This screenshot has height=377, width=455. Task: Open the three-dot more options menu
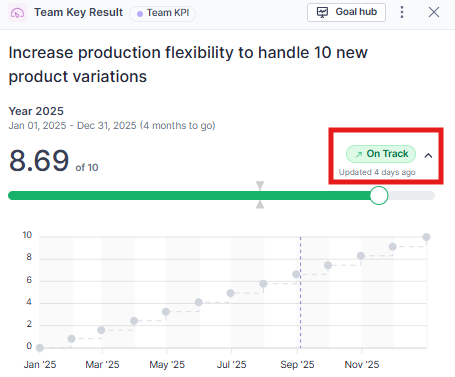tap(402, 12)
